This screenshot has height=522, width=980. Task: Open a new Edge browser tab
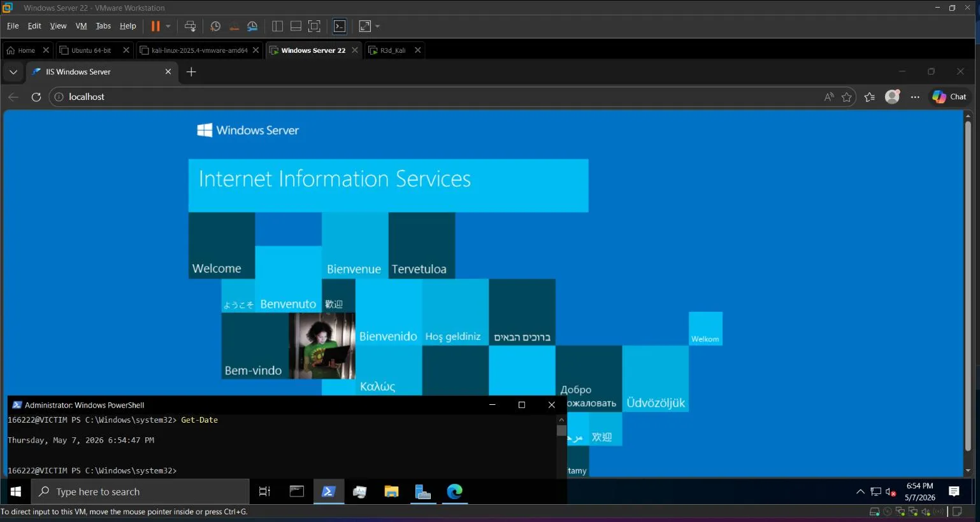[191, 72]
